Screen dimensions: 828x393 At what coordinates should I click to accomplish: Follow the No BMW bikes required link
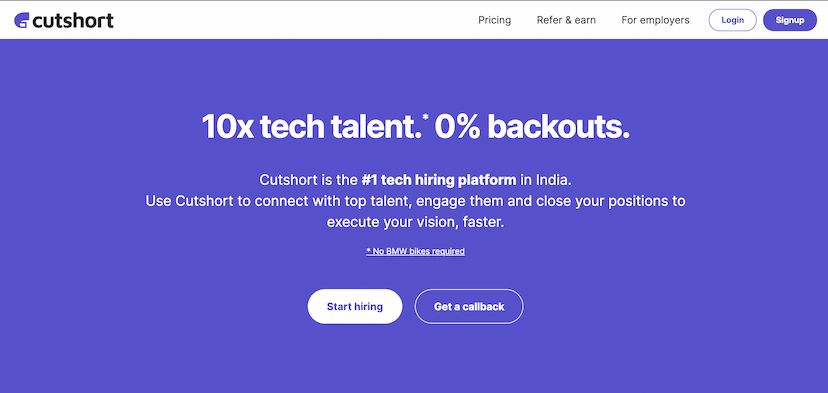point(416,251)
